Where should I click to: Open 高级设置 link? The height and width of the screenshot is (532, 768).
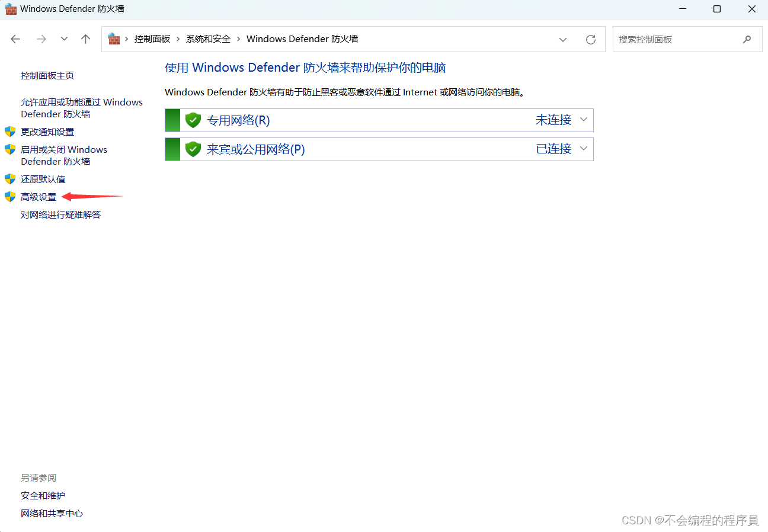[39, 197]
